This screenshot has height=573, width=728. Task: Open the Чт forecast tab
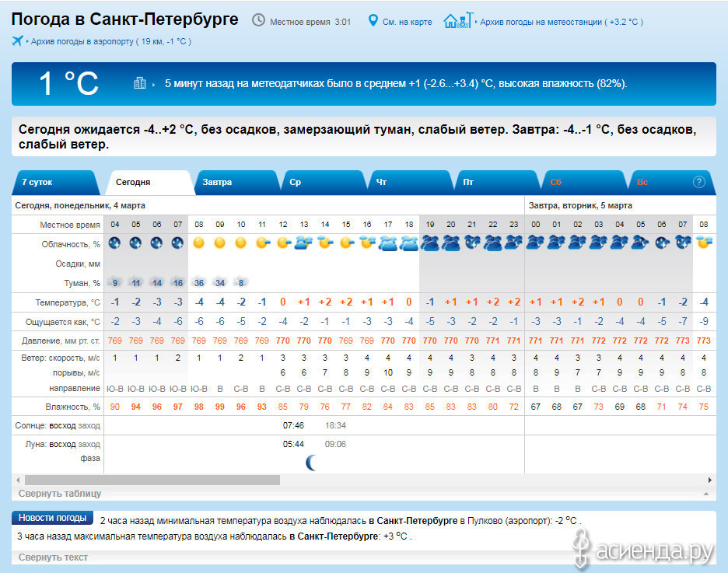tap(409, 182)
